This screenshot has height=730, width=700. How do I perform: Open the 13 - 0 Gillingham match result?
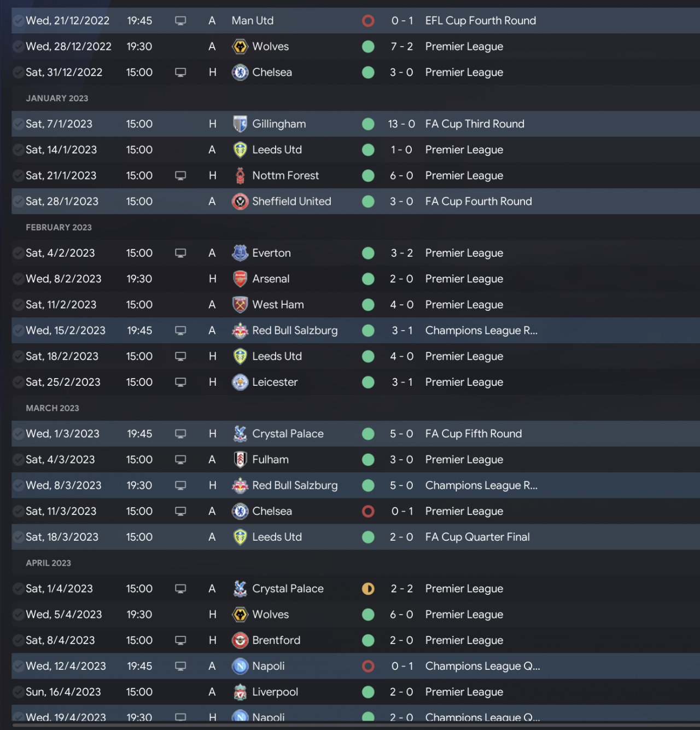[x=401, y=124]
